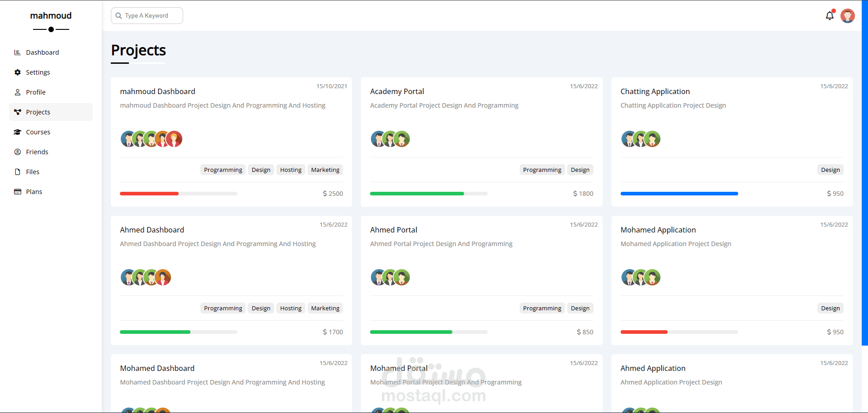
Task: Click the Design tag on Ahmed Dashboard
Action: (261, 308)
